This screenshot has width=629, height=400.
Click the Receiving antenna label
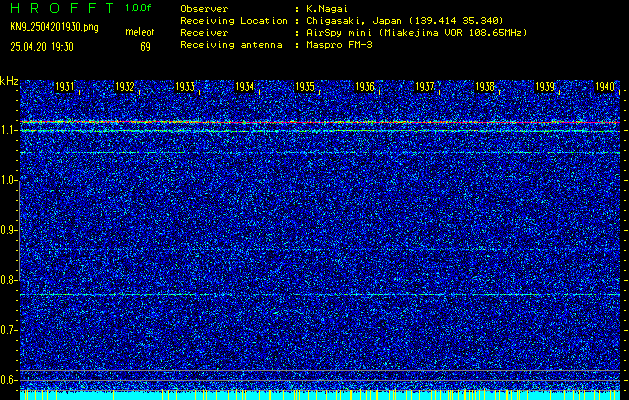pos(231,45)
